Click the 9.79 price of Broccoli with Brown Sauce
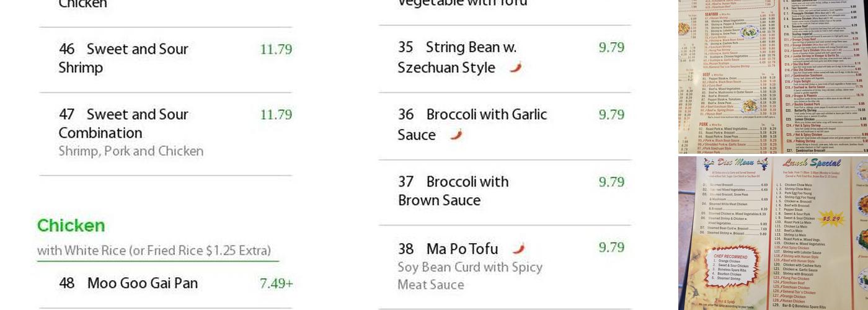Viewport: 868px width, 310px height. (611, 182)
